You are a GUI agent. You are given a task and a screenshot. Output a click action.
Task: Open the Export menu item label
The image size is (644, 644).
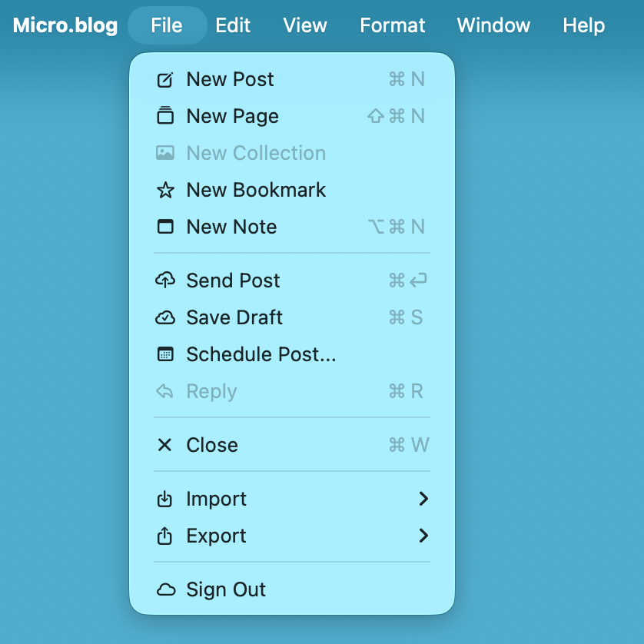[216, 536]
